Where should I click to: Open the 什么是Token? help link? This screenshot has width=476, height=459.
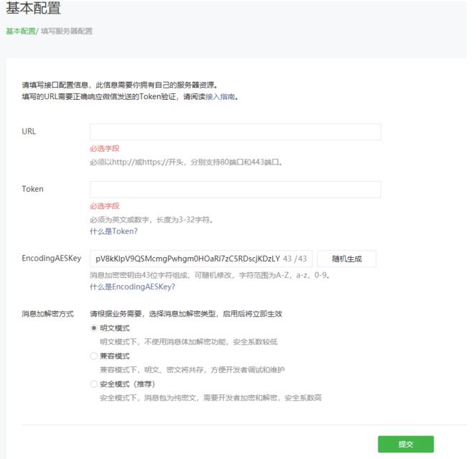(x=113, y=231)
